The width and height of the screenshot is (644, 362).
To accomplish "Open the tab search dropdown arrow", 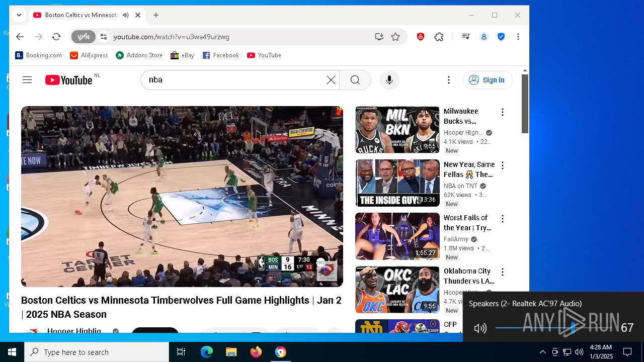I will (x=19, y=15).
